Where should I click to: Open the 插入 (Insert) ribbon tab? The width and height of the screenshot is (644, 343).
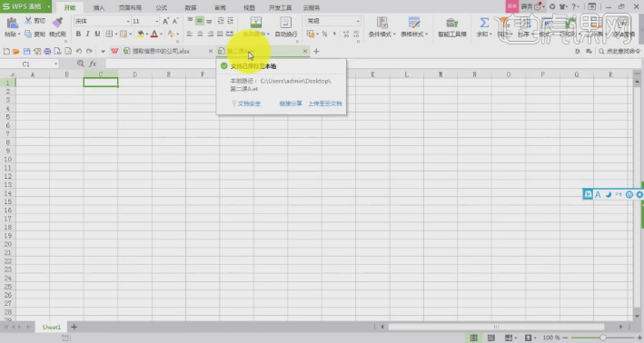click(99, 8)
